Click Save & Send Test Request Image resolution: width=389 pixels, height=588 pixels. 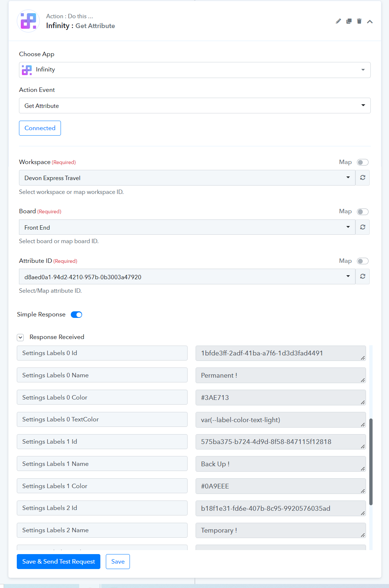tap(58, 561)
